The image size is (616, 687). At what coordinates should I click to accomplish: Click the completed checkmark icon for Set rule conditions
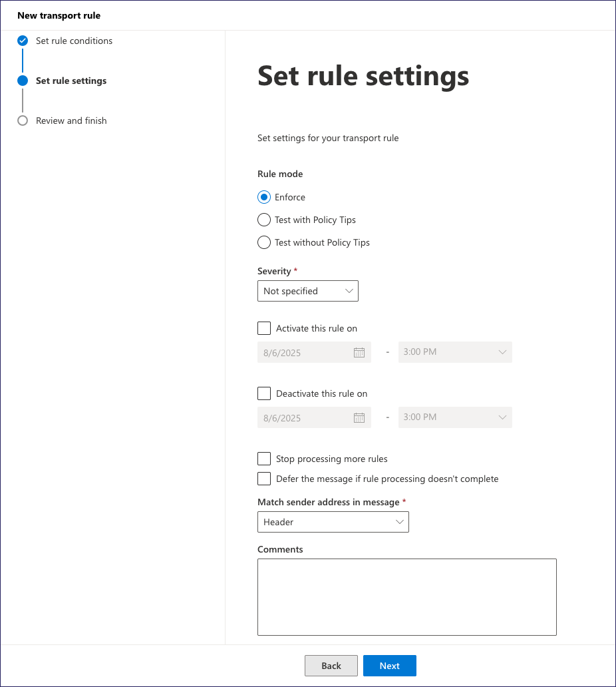point(23,41)
